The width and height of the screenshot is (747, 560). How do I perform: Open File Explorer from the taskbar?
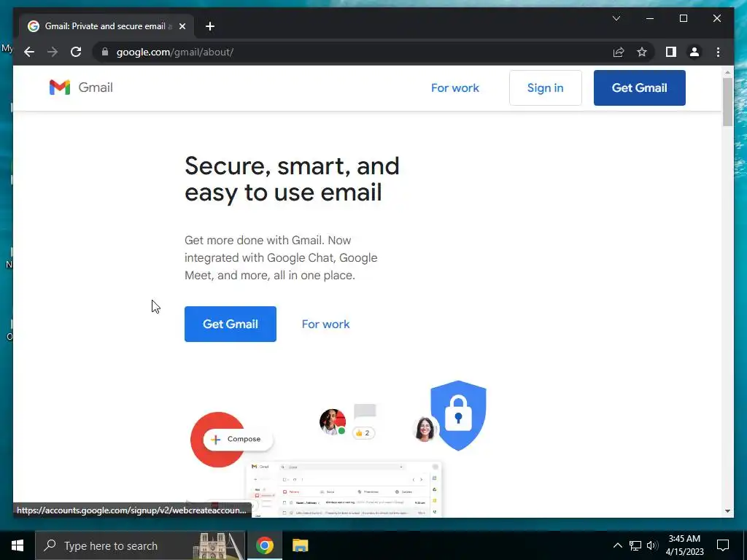click(x=300, y=545)
